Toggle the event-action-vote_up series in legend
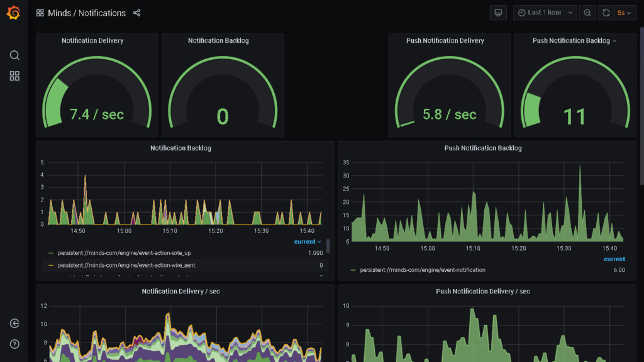Image resolution: width=644 pixels, height=362 pixels. [124, 253]
